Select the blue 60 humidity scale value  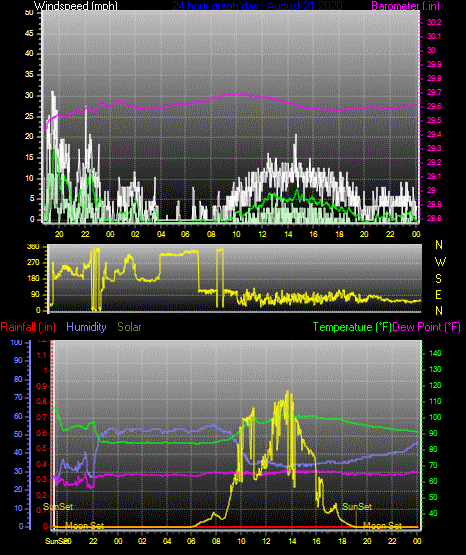point(18,416)
